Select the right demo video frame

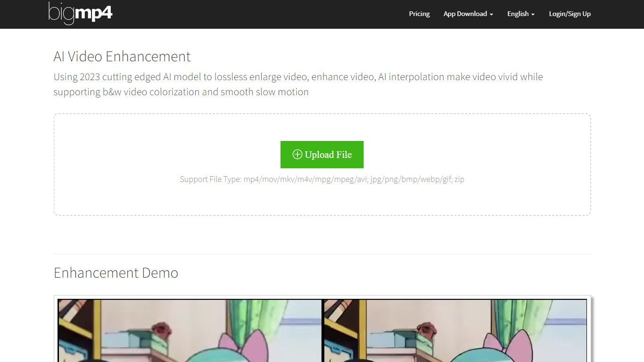coord(455,330)
